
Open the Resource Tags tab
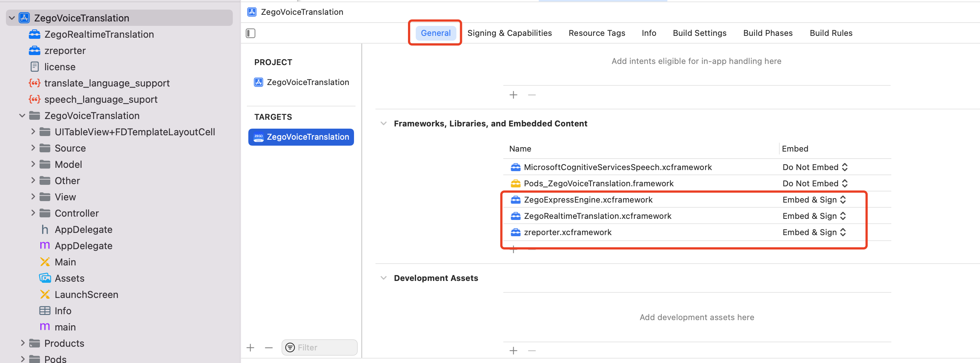596,33
